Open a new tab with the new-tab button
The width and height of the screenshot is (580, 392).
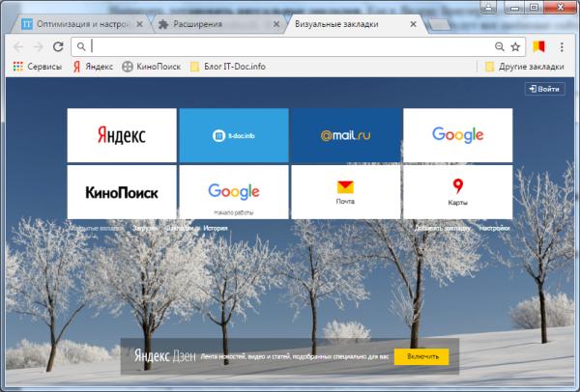coord(440,25)
